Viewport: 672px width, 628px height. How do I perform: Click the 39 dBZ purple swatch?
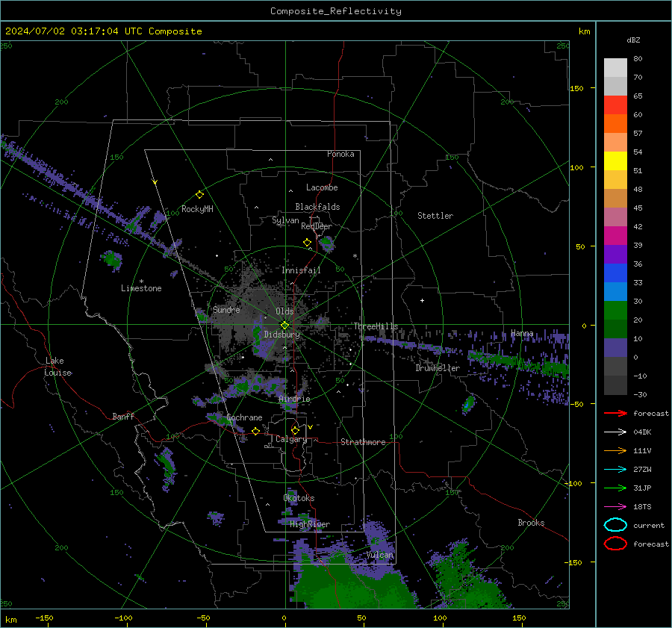[615, 254]
